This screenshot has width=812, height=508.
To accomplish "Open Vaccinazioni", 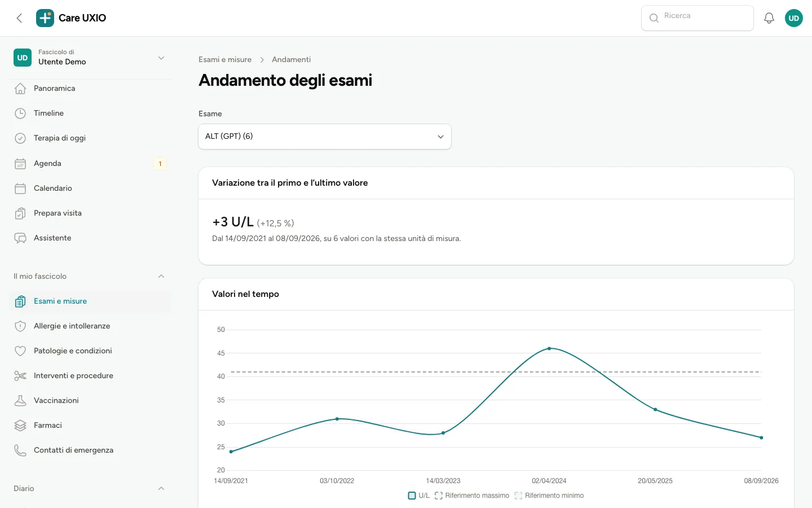I will click(x=90, y=401).
